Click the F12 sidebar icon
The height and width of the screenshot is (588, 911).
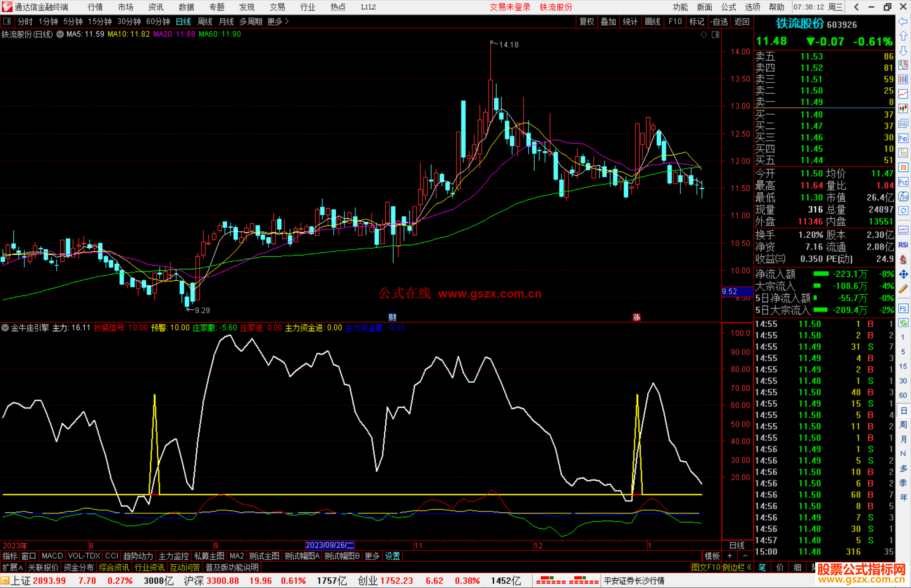point(903,182)
